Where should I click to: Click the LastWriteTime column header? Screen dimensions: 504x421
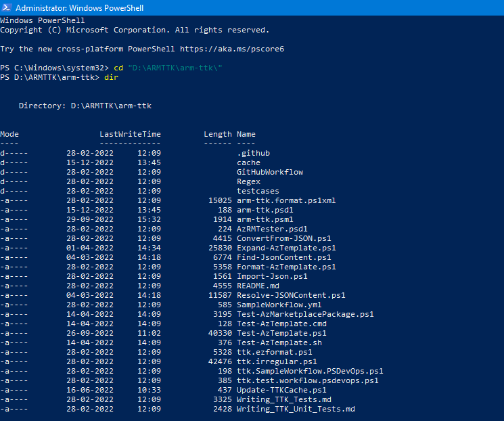[x=130, y=134]
